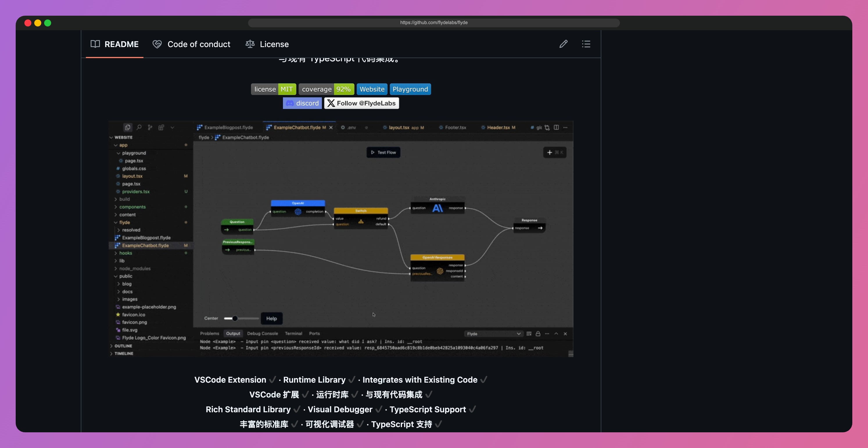The image size is (868, 448).
Task: Open the sidebar views chevron dropdown
Action: [172, 128]
